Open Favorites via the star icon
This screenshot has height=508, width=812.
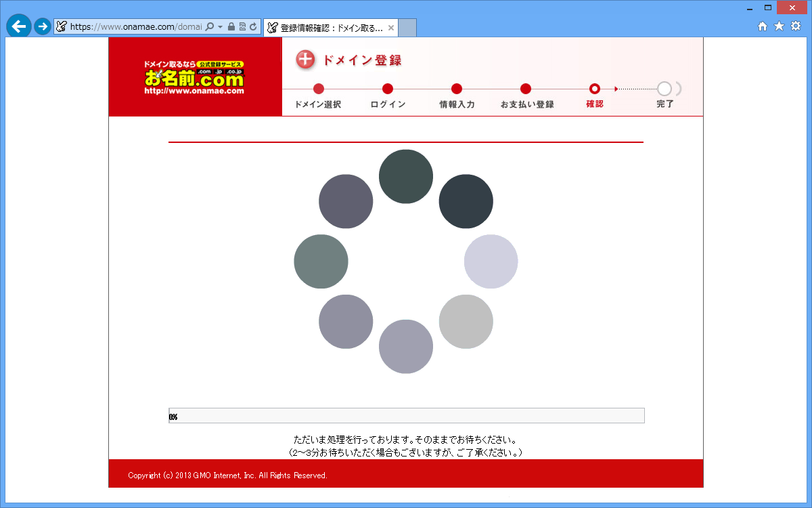[779, 26]
